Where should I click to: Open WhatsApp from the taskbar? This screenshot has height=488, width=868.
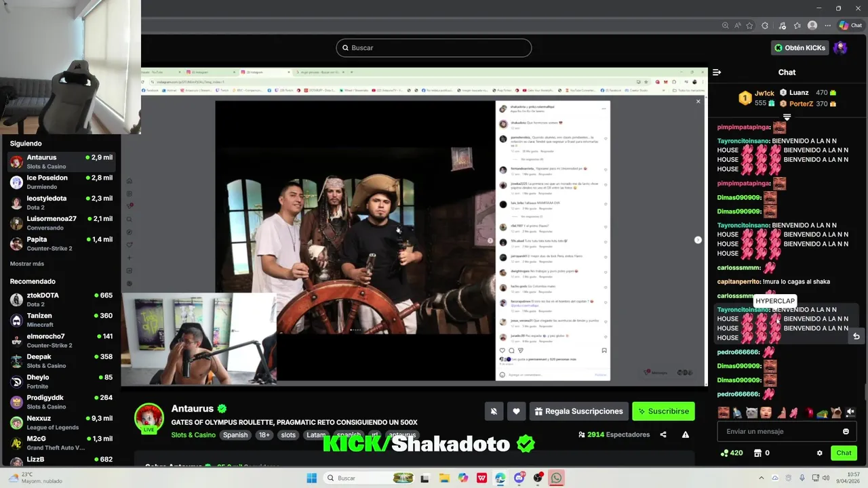557,478
